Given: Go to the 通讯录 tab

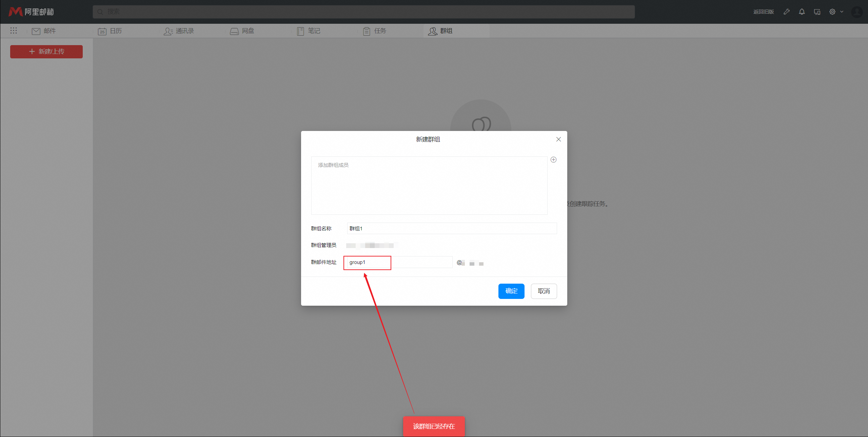Looking at the screenshot, I should tap(179, 31).
